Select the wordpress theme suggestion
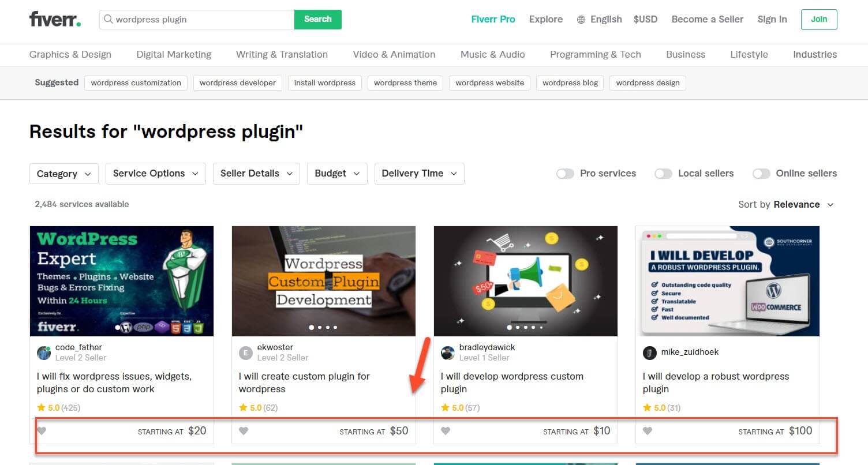 click(x=405, y=82)
